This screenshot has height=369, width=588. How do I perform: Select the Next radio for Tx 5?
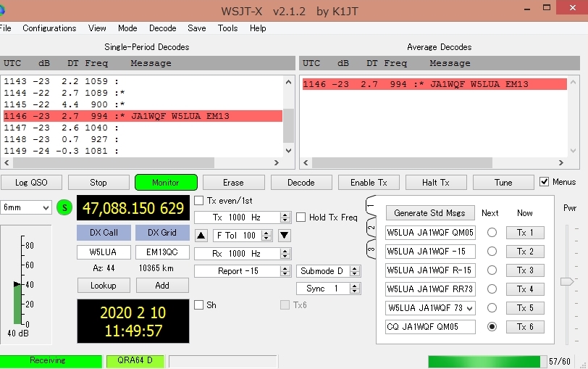(492, 308)
